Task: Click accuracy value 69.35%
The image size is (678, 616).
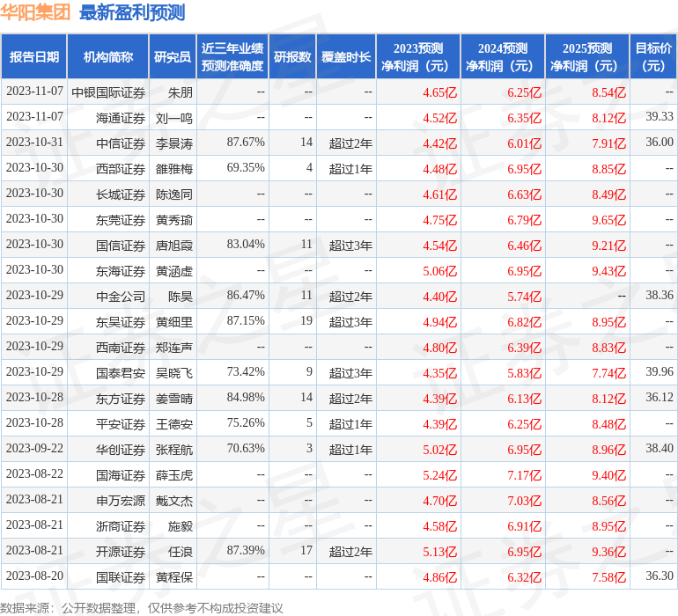Action: (x=246, y=168)
